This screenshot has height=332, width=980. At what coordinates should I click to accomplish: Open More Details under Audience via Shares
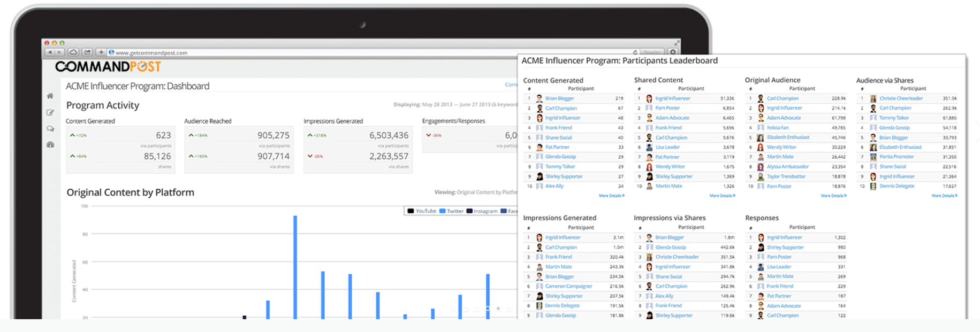(x=944, y=196)
